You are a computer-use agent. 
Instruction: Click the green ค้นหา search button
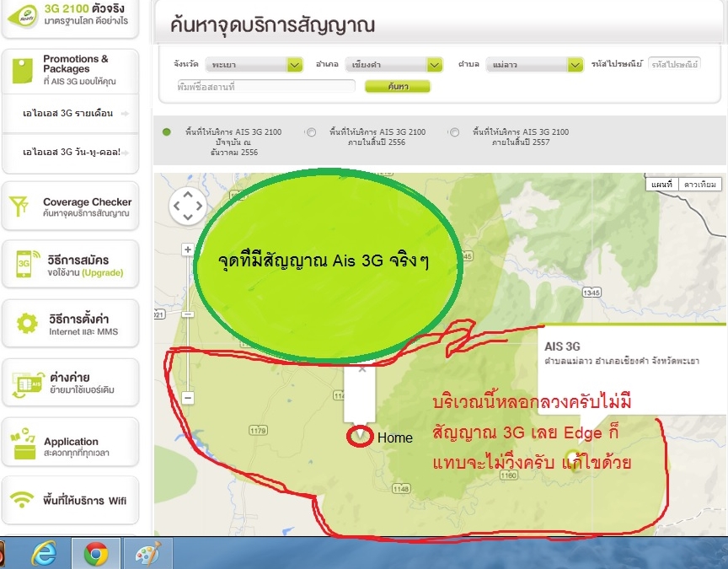click(398, 86)
